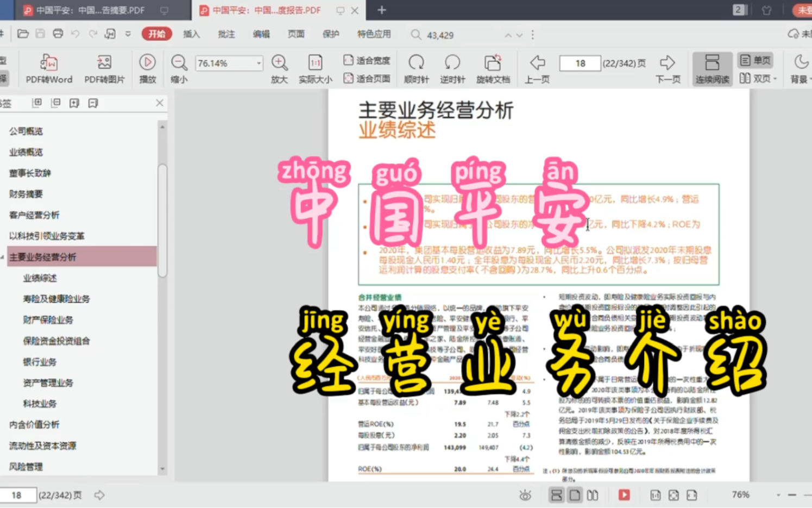Click the collapse all bookmarks icon

point(55,103)
